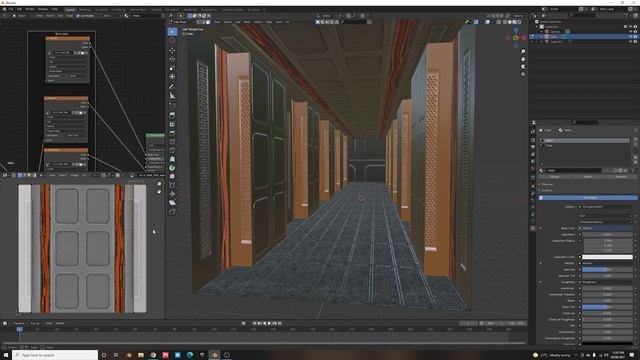This screenshot has width=640, height=360.
Task: Toggle the camera view icon in viewport
Action: pyautogui.click(x=523, y=67)
